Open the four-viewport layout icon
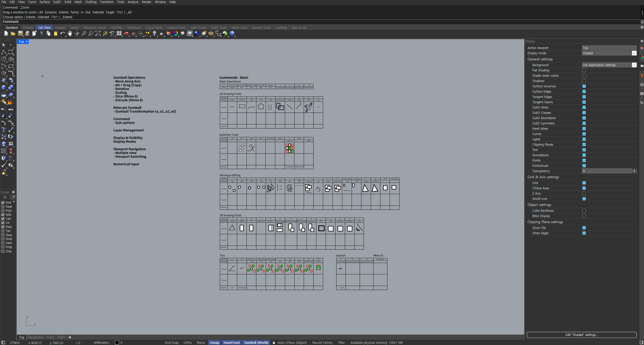Image resolution: width=644 pixels, height=345 pixels. pyautogui.click(x=119, y=33)
